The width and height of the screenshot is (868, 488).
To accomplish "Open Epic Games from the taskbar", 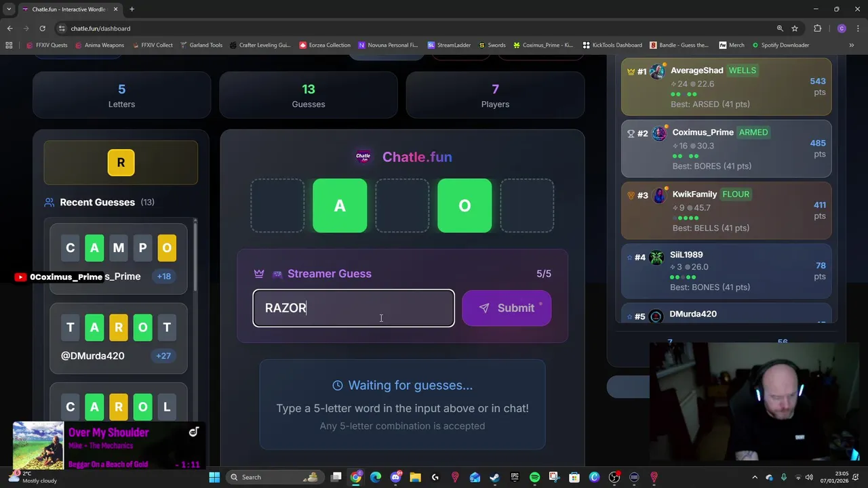I will (x=515, y=477).
